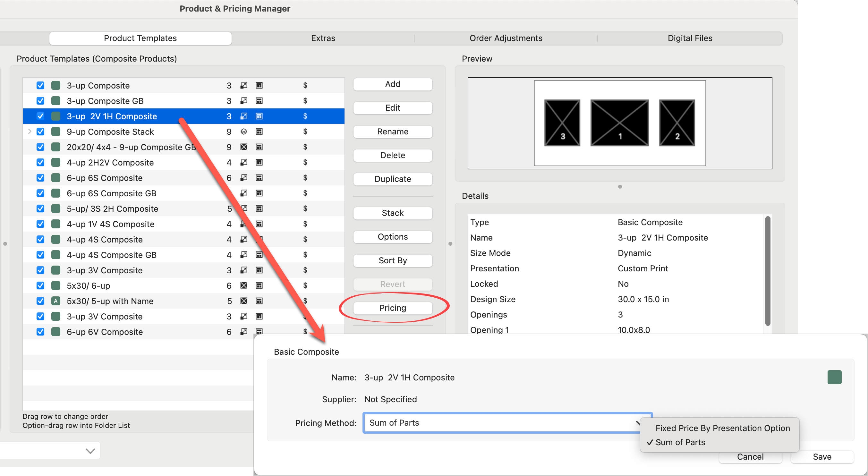Uncheck the 3-up Composite checkbox
Image resolution: width=868 pixels, height=476 pixels.
click(x=40, y=86)
